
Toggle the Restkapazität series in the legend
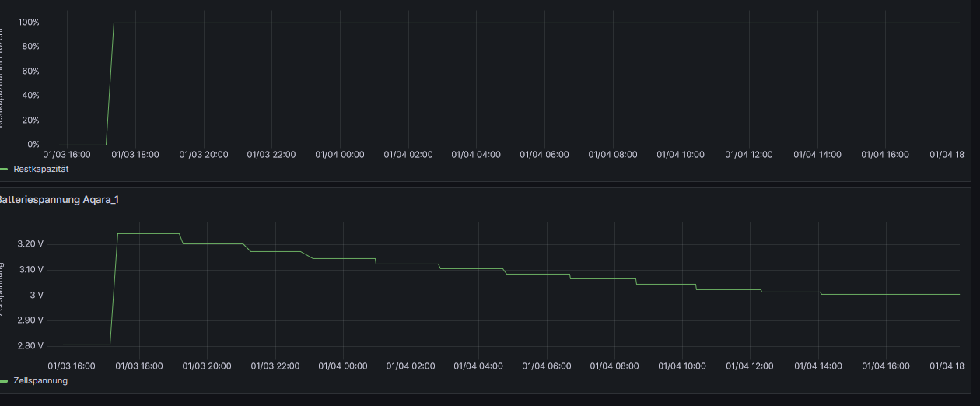[41, 169]
